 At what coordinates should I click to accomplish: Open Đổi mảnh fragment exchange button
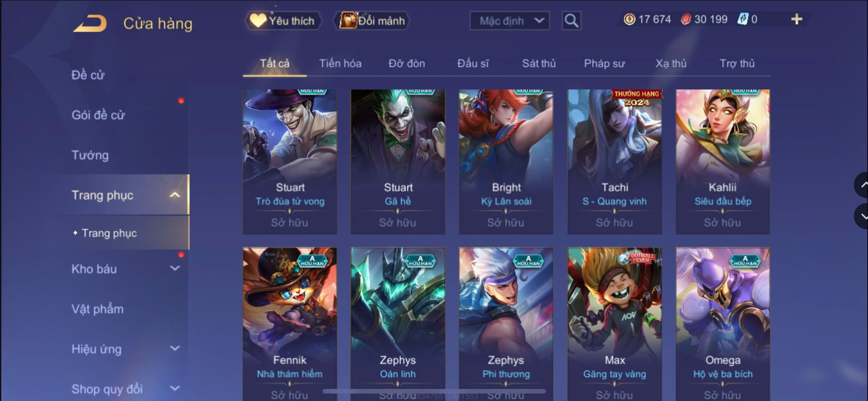372,21
